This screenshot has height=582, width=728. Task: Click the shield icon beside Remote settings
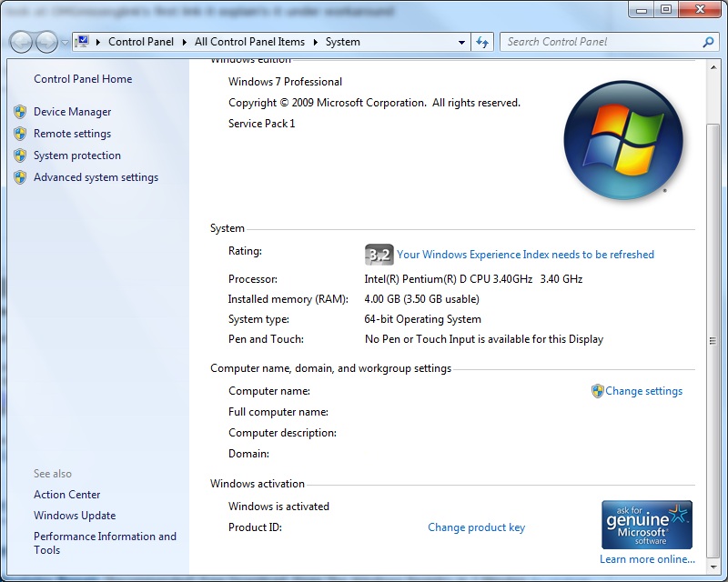(x=20, y=134)
